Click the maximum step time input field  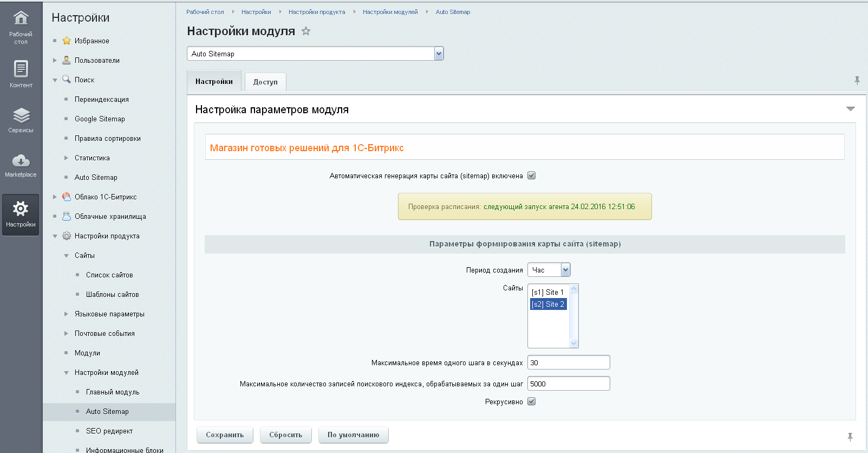pyautogui.click(x=569, y=363)
